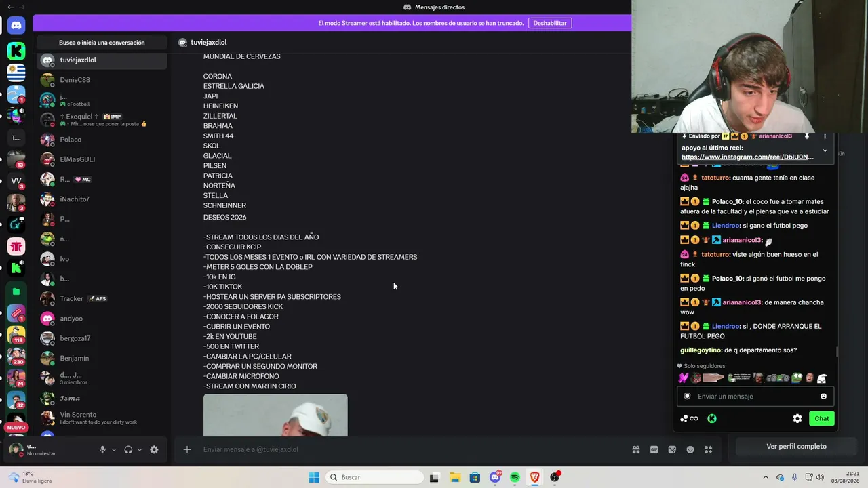Click the text DESEOS 2026
The image size is (868, 488).
coord(224,218)
